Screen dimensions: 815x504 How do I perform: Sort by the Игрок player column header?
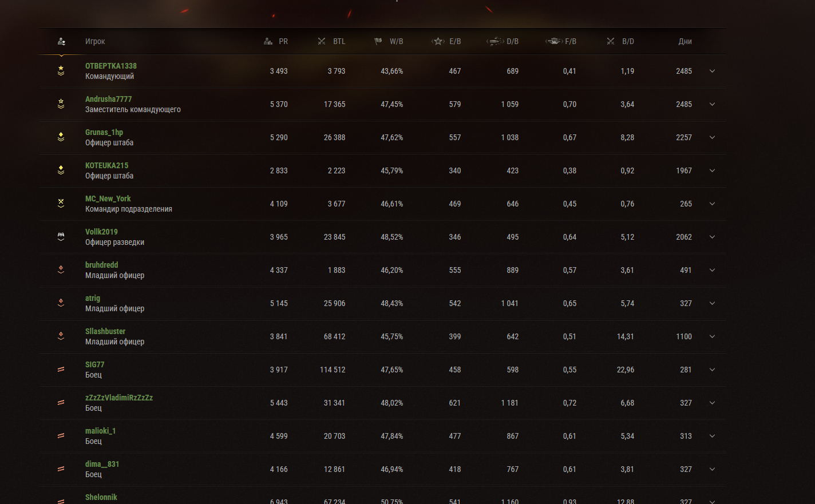point(95,41)
